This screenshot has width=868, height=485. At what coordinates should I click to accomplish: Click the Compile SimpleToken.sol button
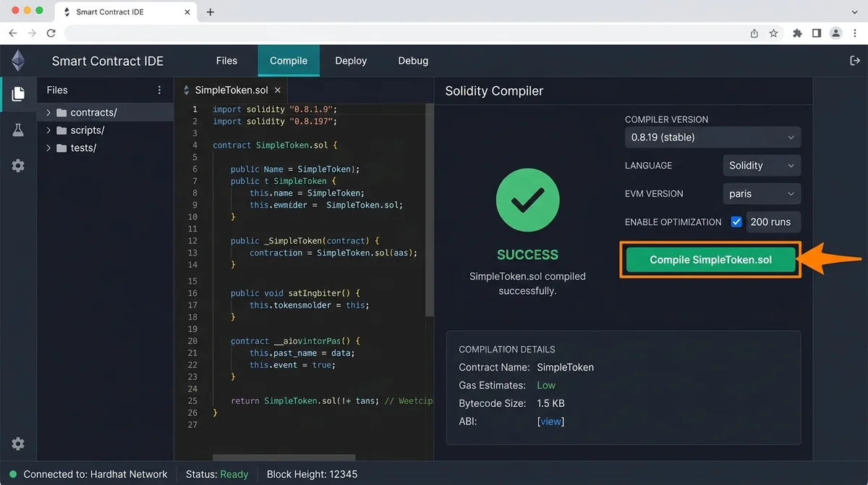[710, 260]
